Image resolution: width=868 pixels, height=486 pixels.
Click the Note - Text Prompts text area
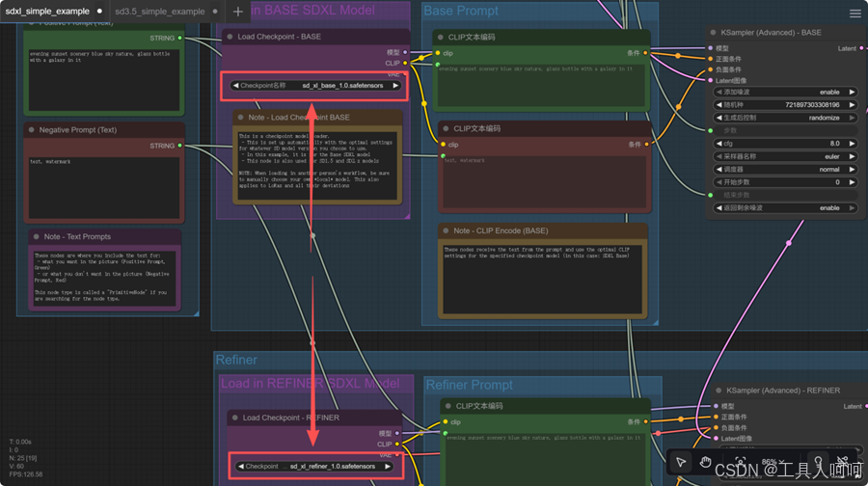point(105,277)
